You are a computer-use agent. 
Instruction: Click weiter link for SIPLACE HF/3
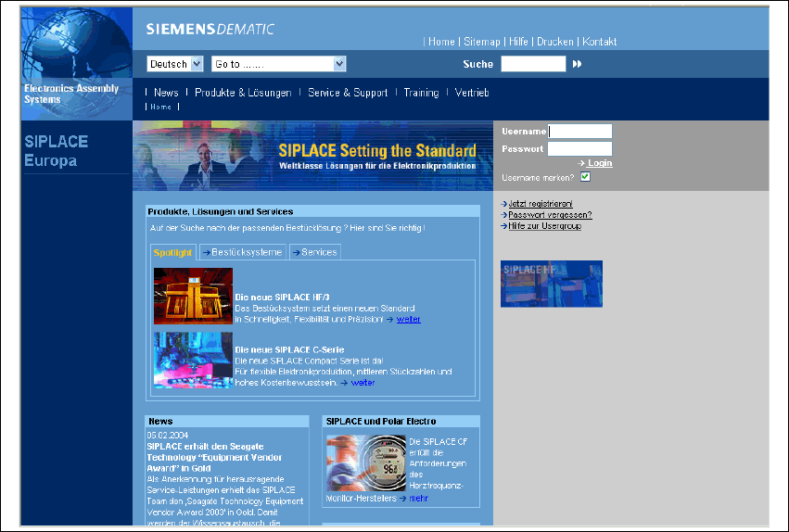click(409, 320)
